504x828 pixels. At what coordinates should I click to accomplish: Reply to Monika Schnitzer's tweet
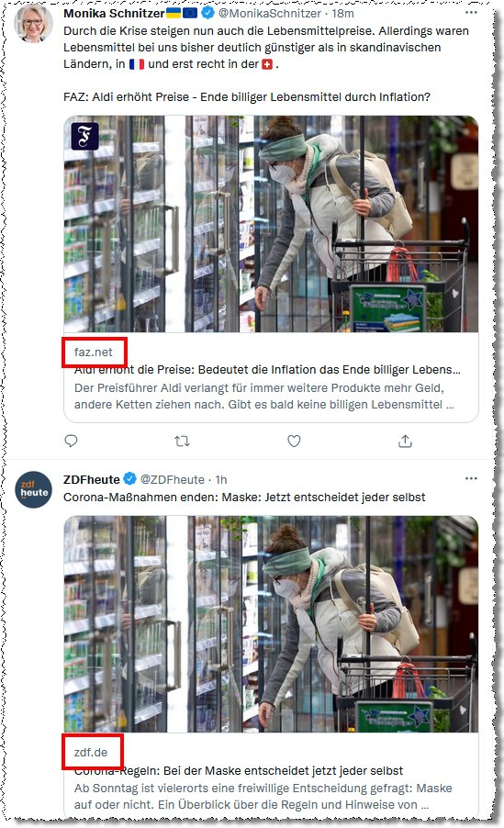coord(71,441)
